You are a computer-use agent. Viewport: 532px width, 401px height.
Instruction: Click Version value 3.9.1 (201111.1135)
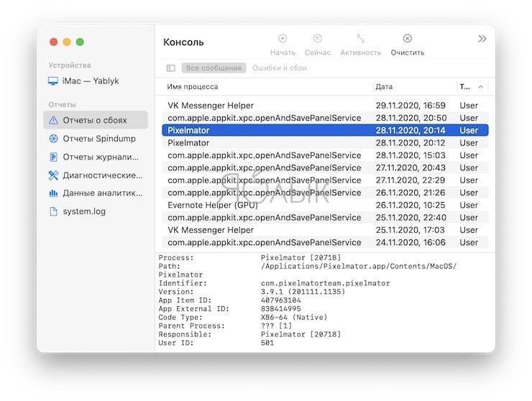click(303, 292)
